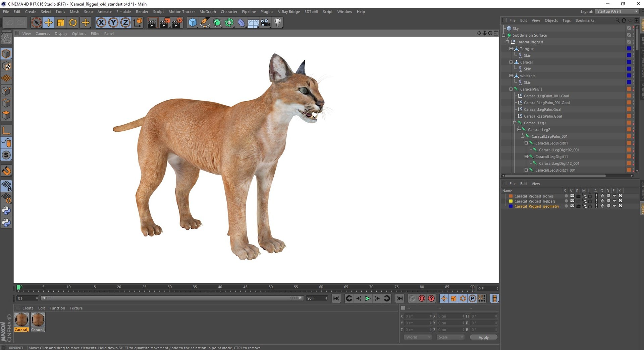Viewport: 644px width, 350px height.
Task: Open the spline Pen tool
Action: [x=205, y=23]
